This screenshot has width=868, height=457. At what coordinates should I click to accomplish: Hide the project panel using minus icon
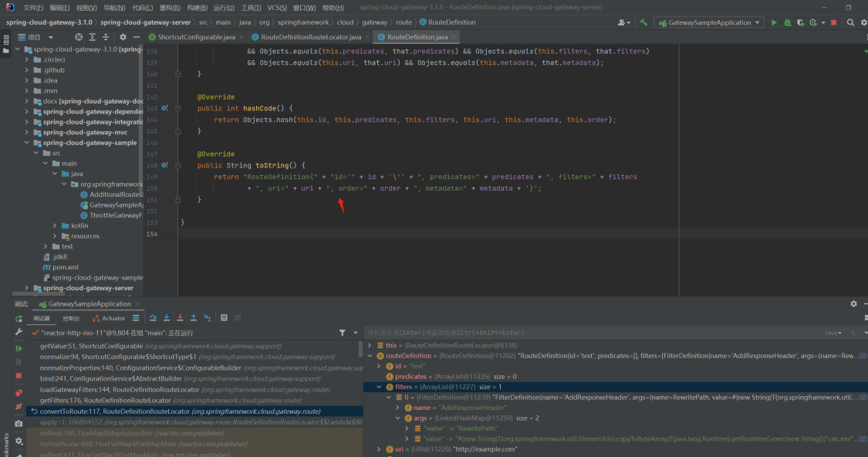[136, 37]
